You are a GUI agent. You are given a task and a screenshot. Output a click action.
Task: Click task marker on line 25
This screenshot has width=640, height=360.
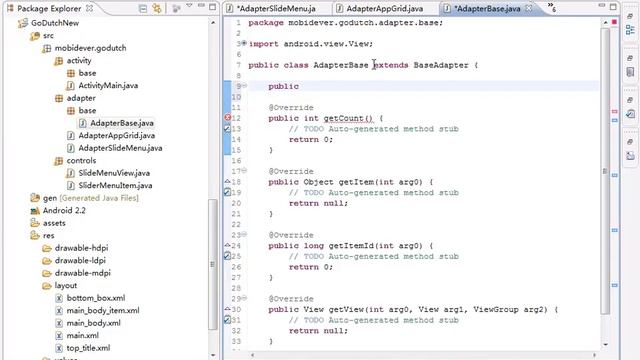click(x=228, y=256)
